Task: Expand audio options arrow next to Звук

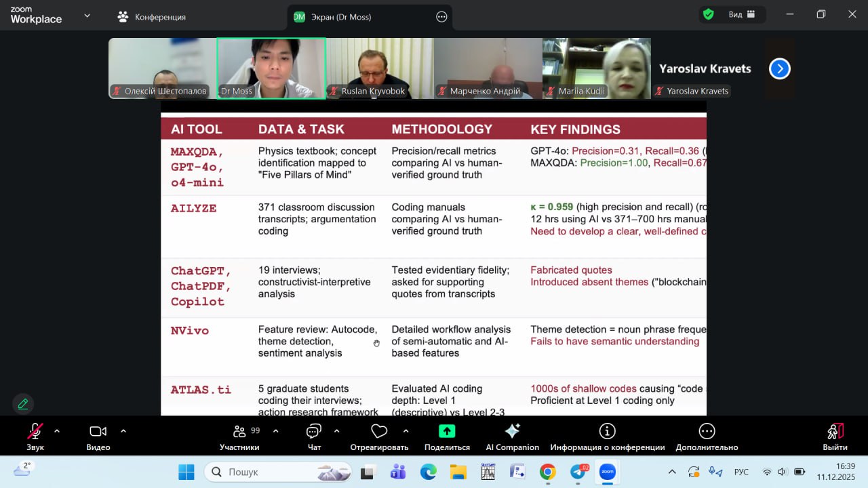Action: pyautogui.click(x=57, y=431)
